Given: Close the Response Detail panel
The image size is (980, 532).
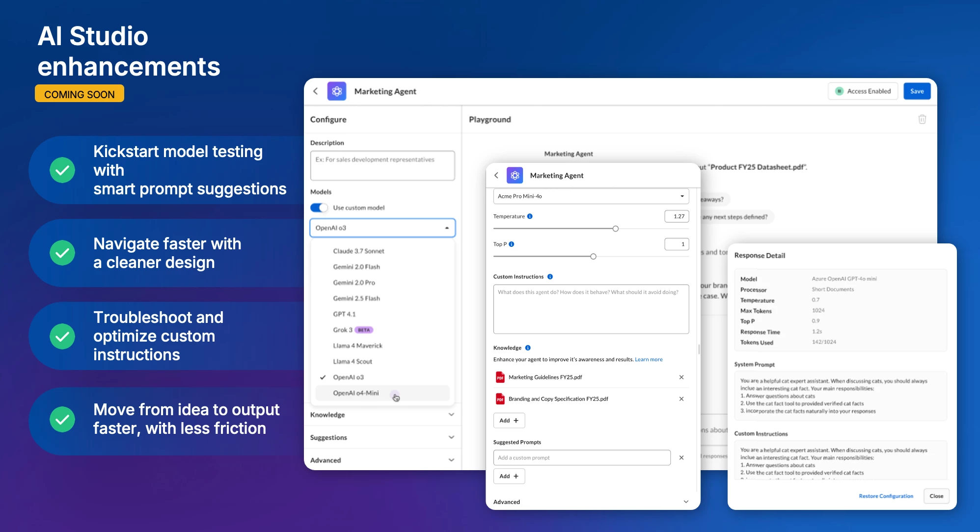Looking at the screenshot, I should (x=936, y=496).
